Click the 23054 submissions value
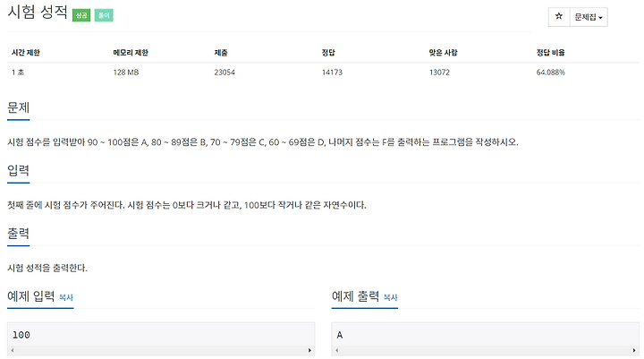 225,73
